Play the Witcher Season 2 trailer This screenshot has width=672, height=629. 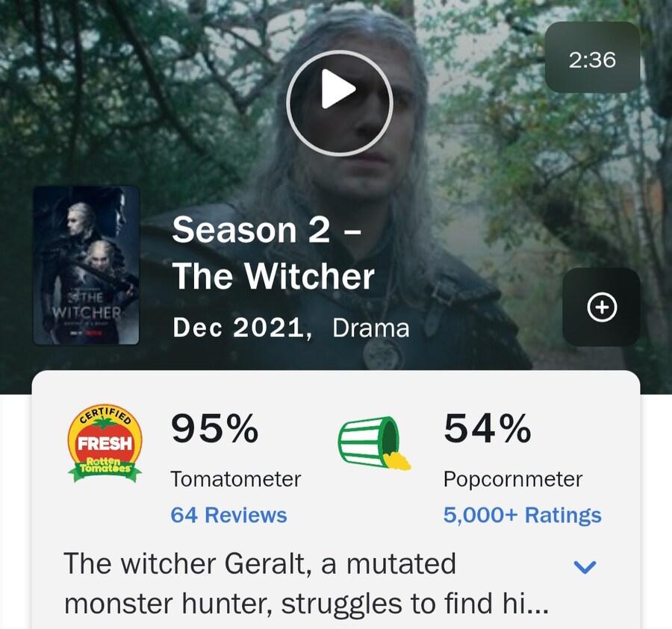(x=340, y=103)
